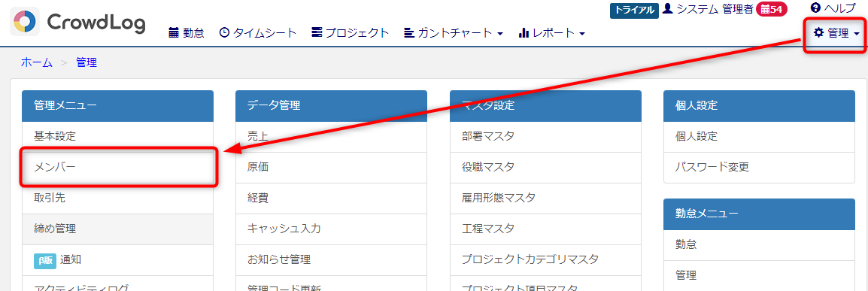Open the 管理 gear dropdown

836,33
